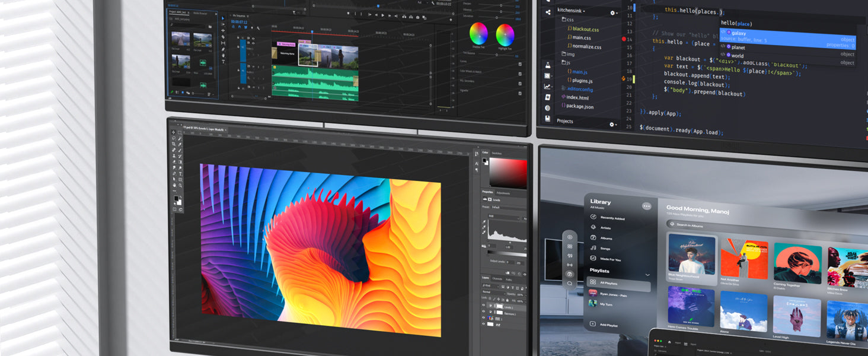Select 'planet' in autocomplete list
Screen dimensions: 868x356
(x=738, y=47)
